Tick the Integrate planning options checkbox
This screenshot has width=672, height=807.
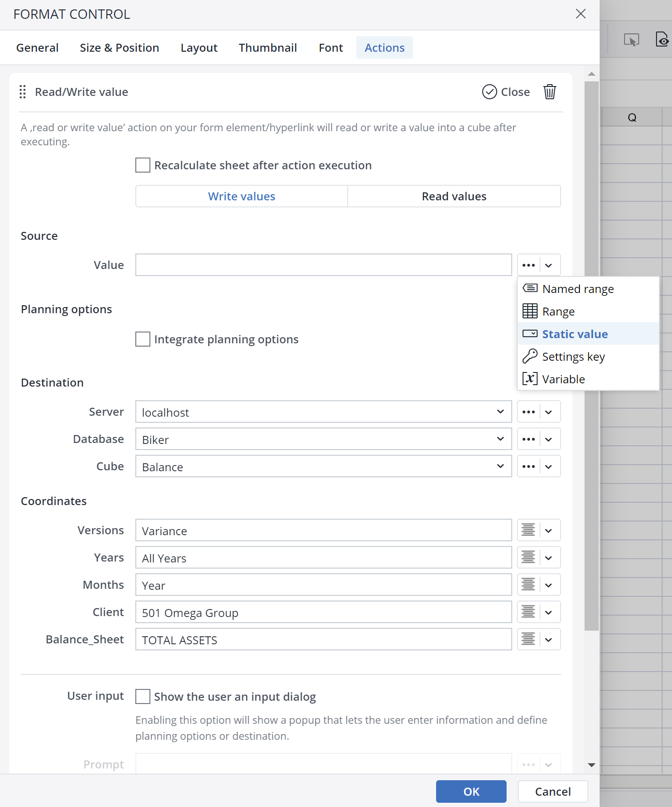(x=143, y=340)
